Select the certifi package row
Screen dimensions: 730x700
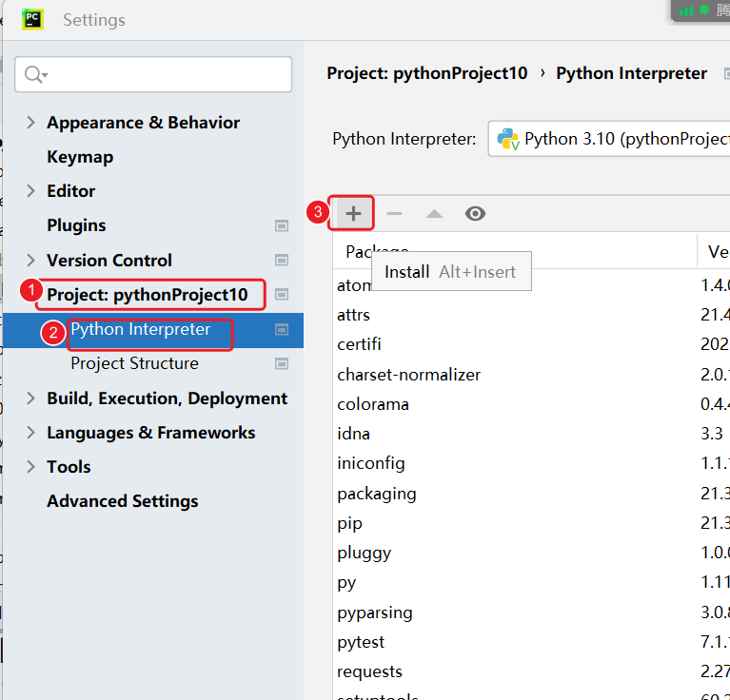(x=531, y=344)
